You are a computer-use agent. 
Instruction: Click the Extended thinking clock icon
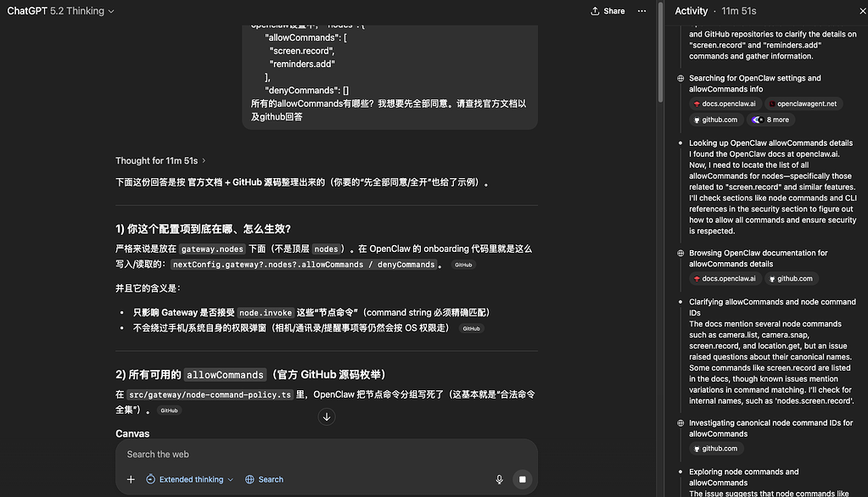[x=150, y=479]
